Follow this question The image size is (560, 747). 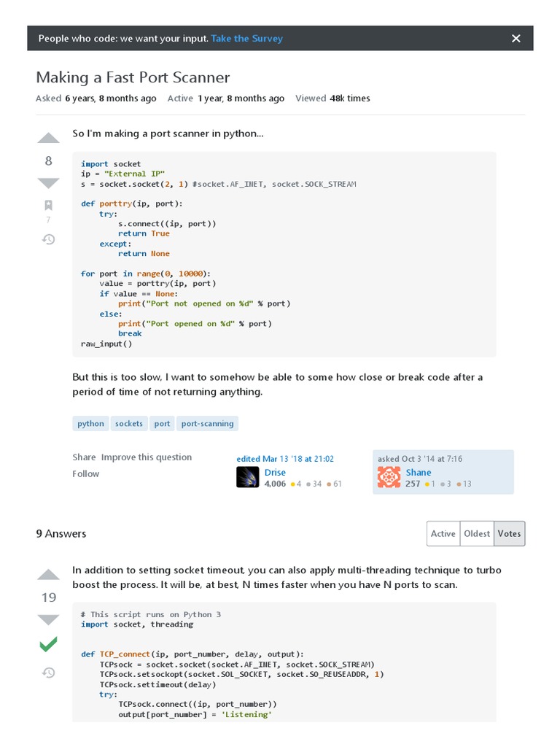tap(85, 473)
